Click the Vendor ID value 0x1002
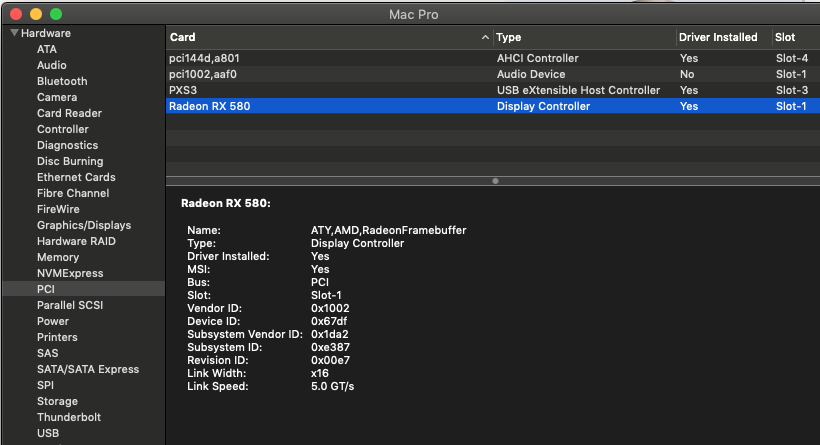The height and width of the screenshot is (445, 820). pyautogui.click(x=330, y=309)
